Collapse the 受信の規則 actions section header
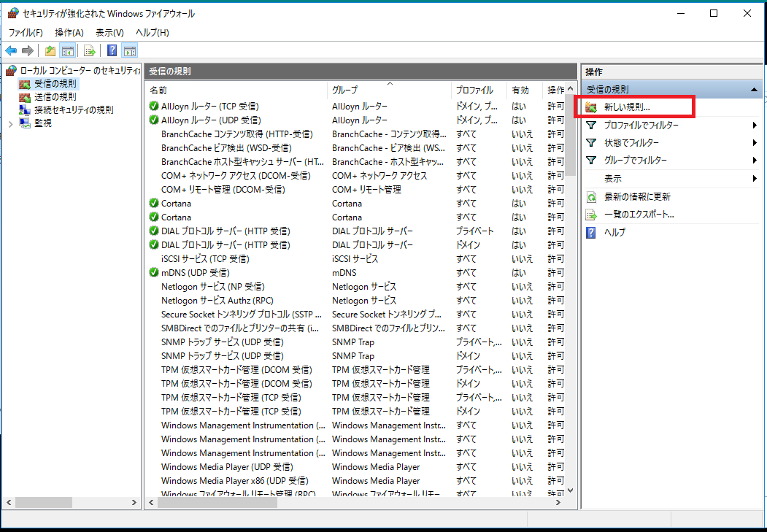Viewport: 767px width, 532px height. (x=754, y=90)
